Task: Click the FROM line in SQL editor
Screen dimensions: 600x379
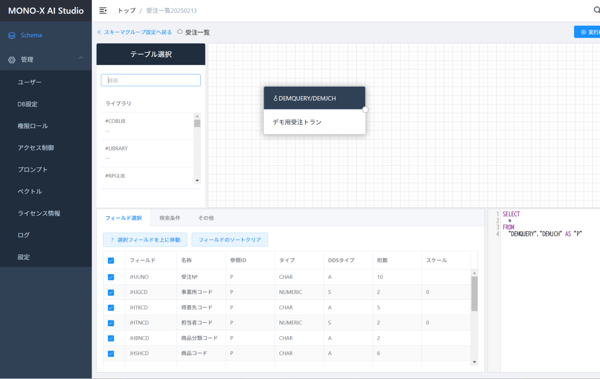Action: coord(509,227)
